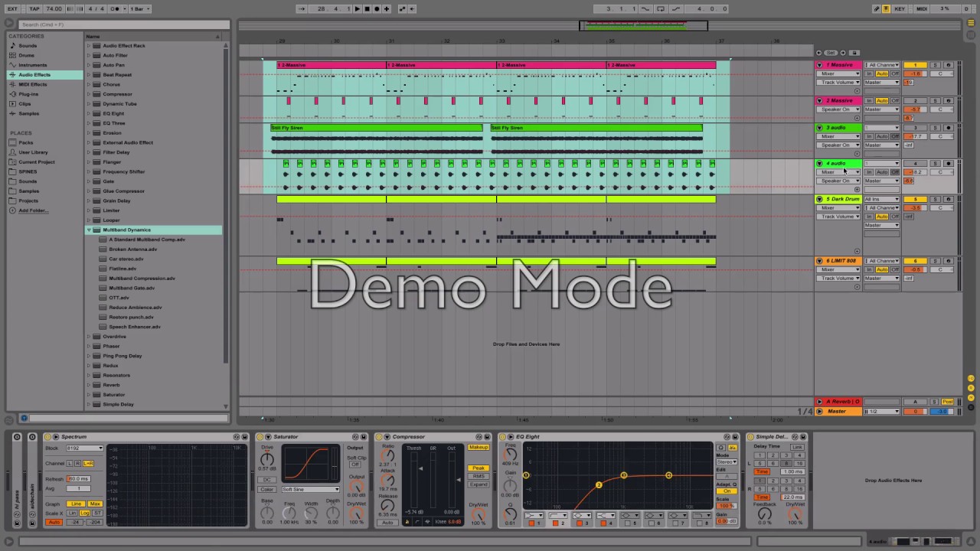Select Multiband Compression.adv preset
The height and width of the screenshot is (551, 980).
point(142,279)
